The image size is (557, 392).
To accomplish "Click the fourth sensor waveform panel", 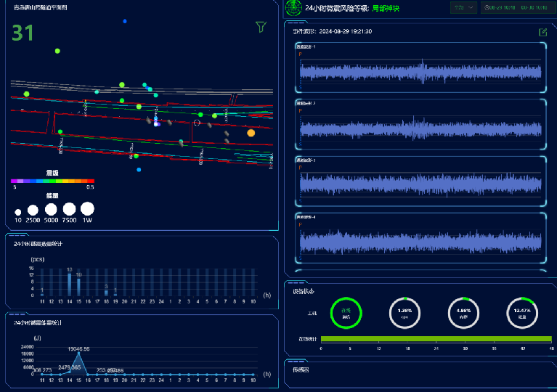I will point(420,240).
